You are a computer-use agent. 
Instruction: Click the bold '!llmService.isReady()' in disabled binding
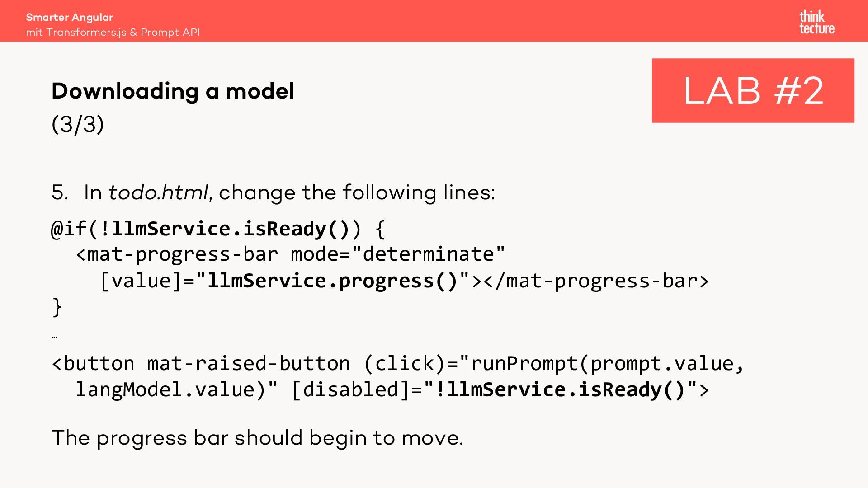pos(560,390)
